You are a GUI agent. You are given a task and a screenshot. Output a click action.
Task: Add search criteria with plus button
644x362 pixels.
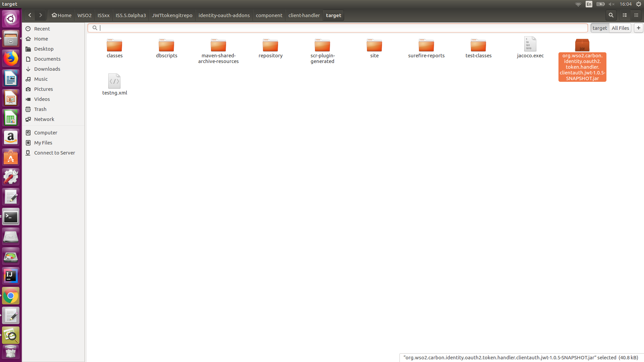pyautogui.click(x=638, y=28)
